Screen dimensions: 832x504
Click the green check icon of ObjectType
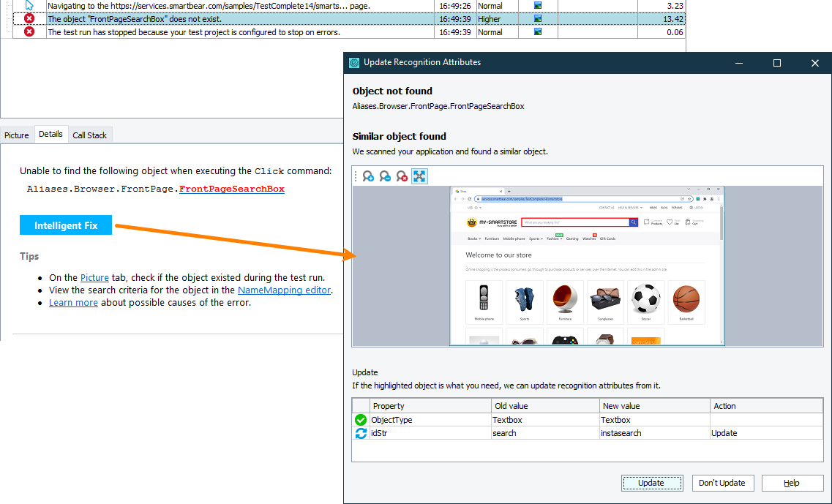tap(361, 420)
